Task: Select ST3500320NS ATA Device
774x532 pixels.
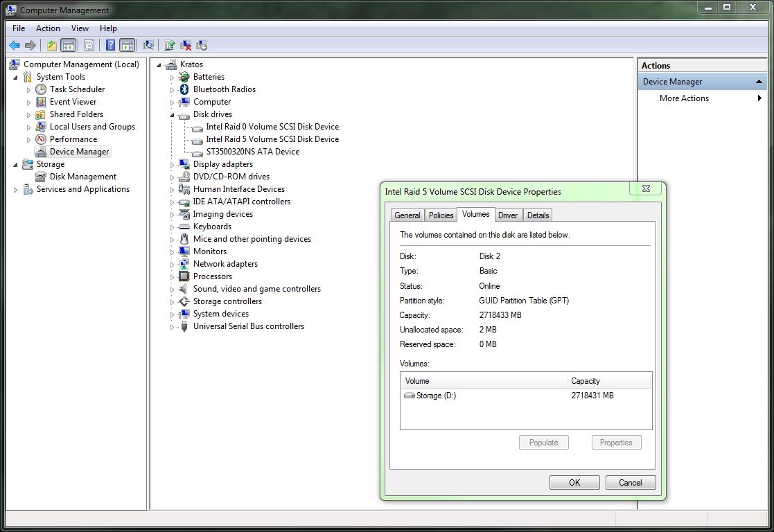Action: (252, 152)
